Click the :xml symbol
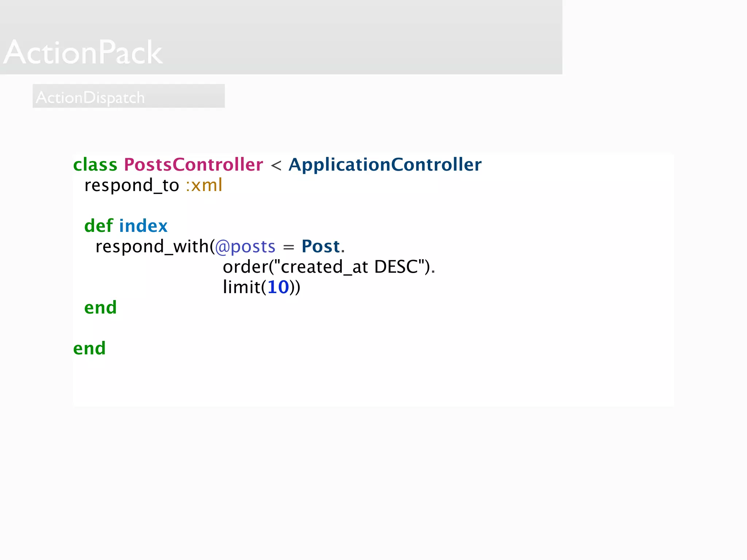This screenshot has height=560, width=747. [204, 185]
